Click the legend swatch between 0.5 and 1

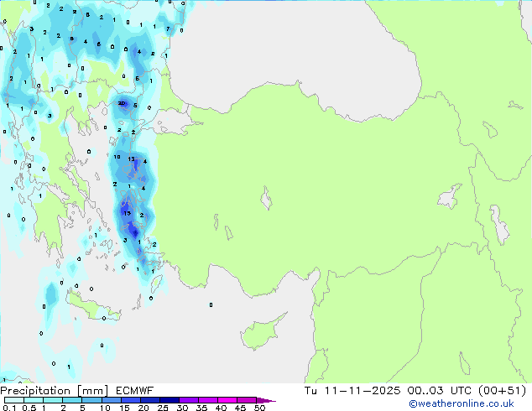coord(34,400)
